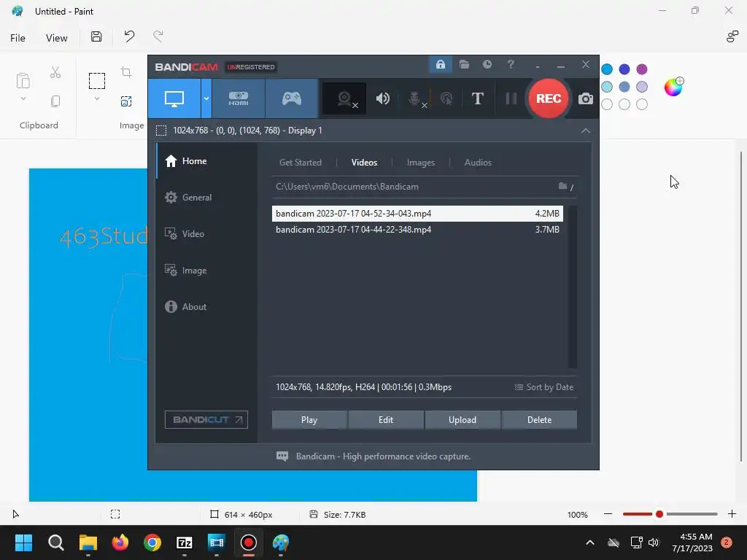
Task: Click the text overlay T icon
Action: [x=477, y=98]
